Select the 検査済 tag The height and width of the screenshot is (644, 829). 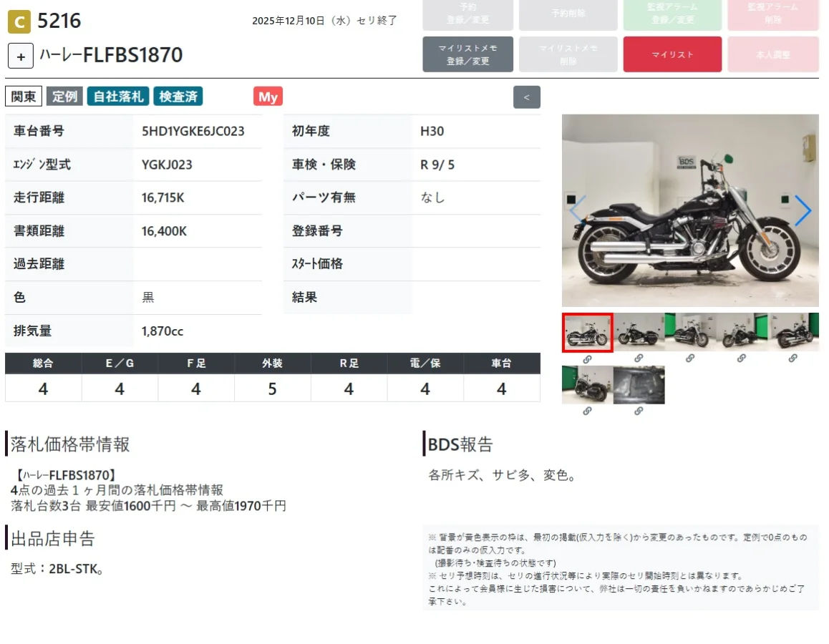pyautogui.click(x=178, y=97)
